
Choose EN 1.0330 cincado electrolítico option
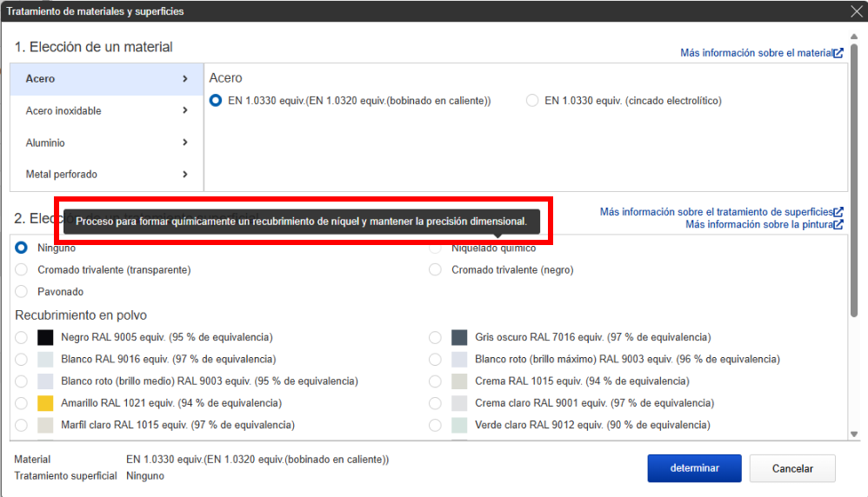532,101
